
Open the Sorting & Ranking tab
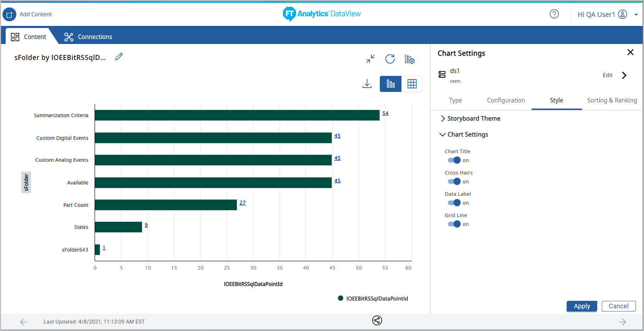tap(612, 100)
